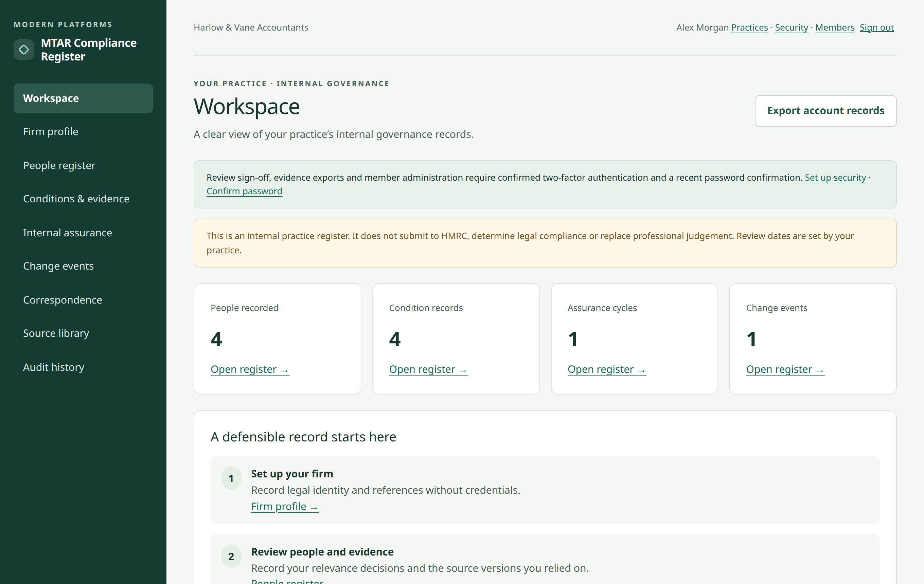Open register under Condition records
The image size is (924, 584).
point(428,369)
